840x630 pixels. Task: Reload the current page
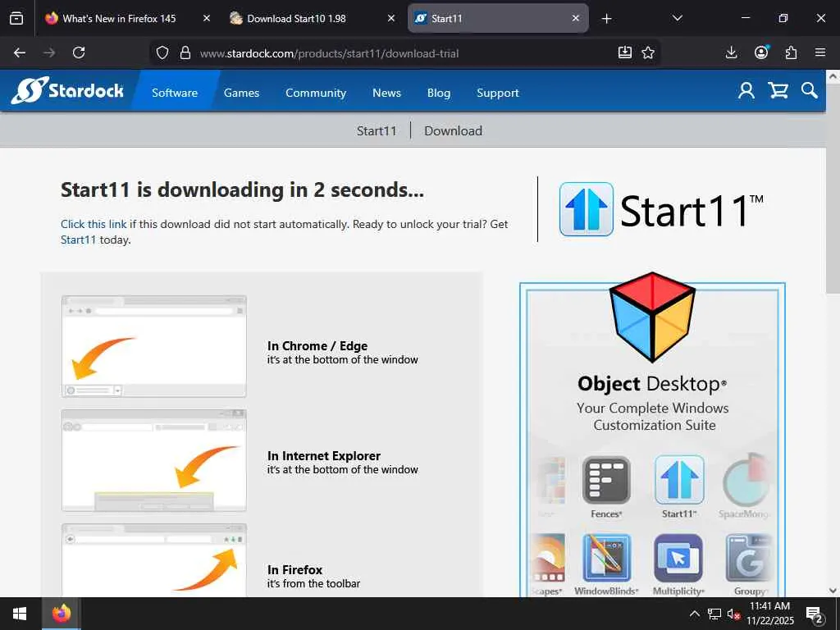(x=79, y=52)
